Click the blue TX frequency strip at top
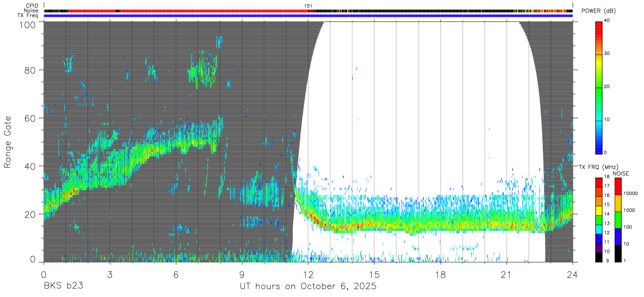The image size is (644, 297). pos(308,16)
